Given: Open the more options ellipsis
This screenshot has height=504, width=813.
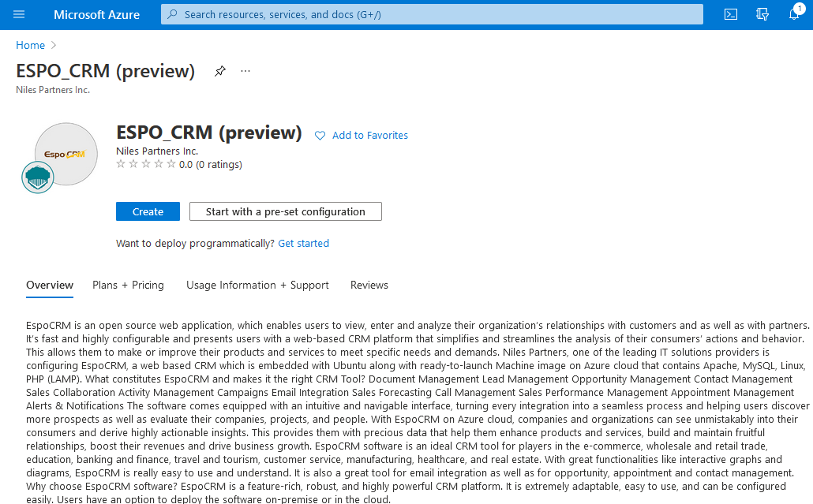Looking at the screenshot, I should pos(245,71).
